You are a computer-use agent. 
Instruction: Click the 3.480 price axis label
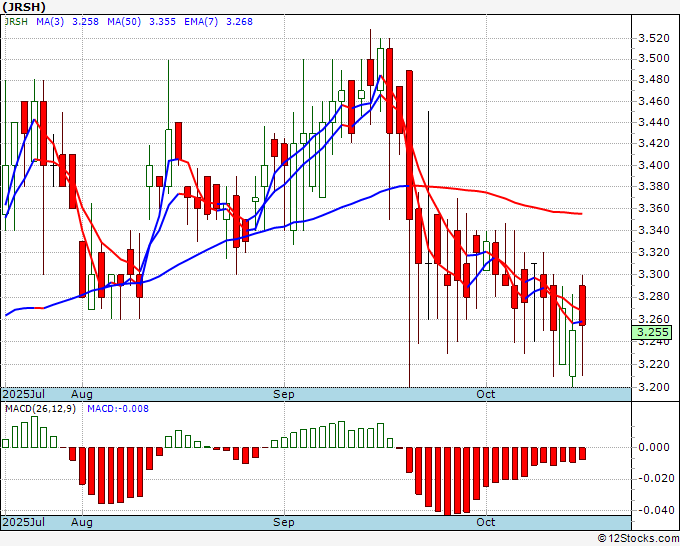coord(654,79)
